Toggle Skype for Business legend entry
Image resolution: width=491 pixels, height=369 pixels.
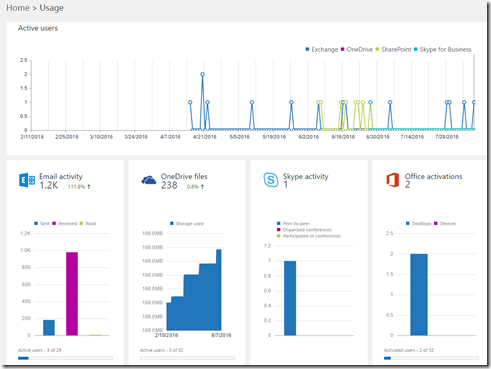click(443, 49)
